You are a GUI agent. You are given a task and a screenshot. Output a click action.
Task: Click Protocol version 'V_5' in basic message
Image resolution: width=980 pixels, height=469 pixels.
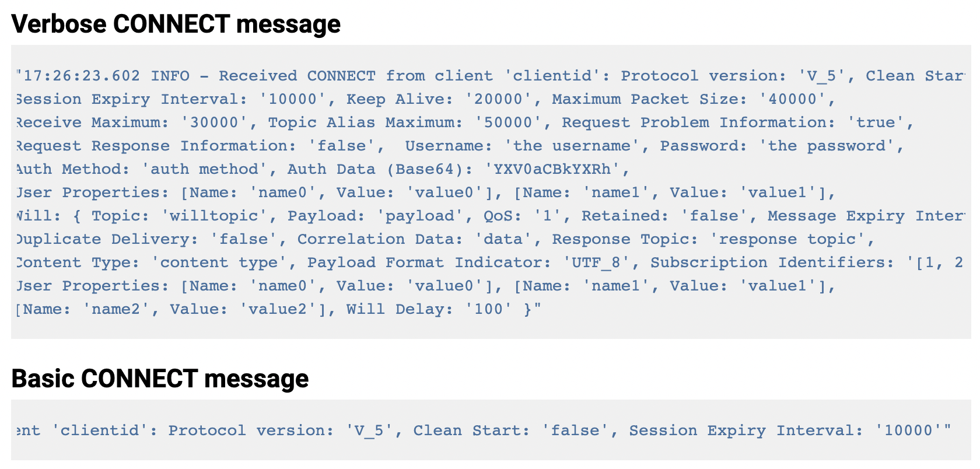point(369,430)
